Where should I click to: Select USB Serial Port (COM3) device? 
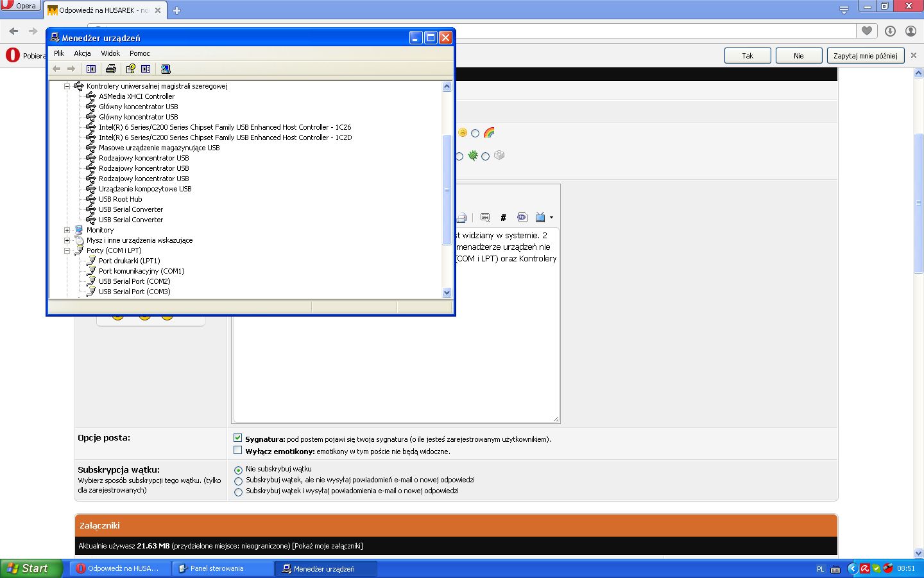[x=134, y=292]
